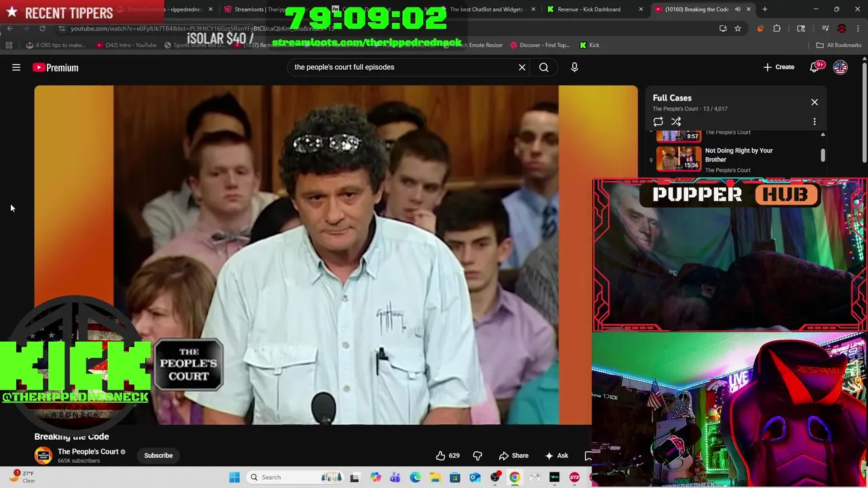The height and width of the screenshot is (488, 868).
Task: Toggle shuffle playlist in Full Cases
Action: click(676, 121)
